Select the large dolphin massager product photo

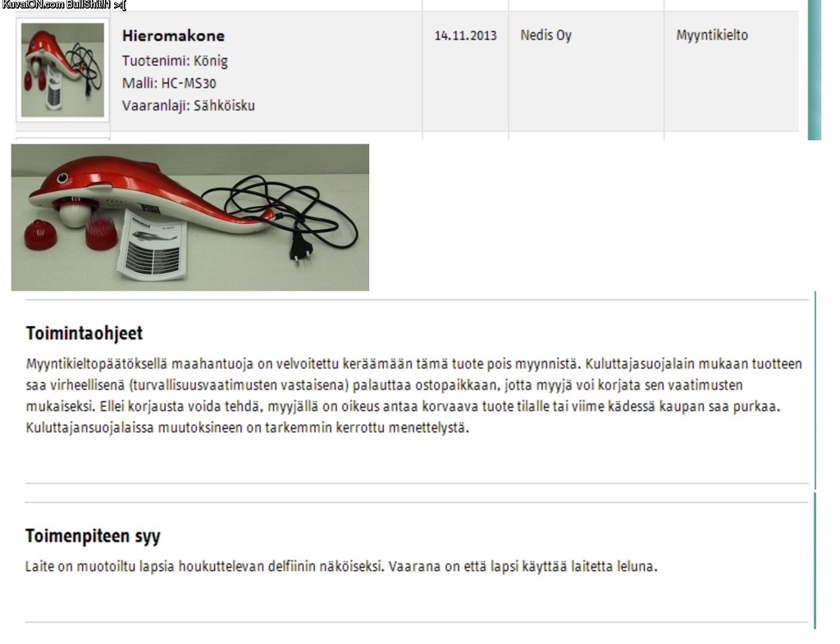coord(190,217)
